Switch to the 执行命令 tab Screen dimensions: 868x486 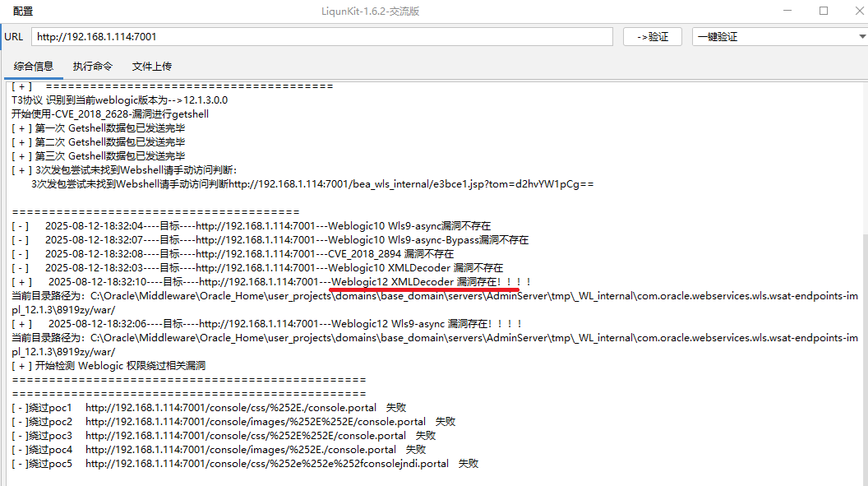tap(92, 67)
